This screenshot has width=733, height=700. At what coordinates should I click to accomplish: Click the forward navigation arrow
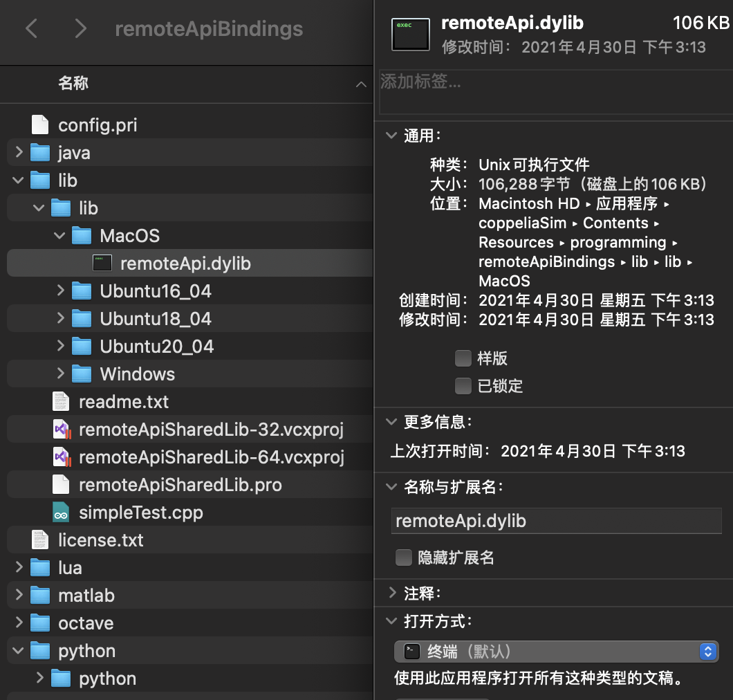pyautogui.click(x=80, y=29)
